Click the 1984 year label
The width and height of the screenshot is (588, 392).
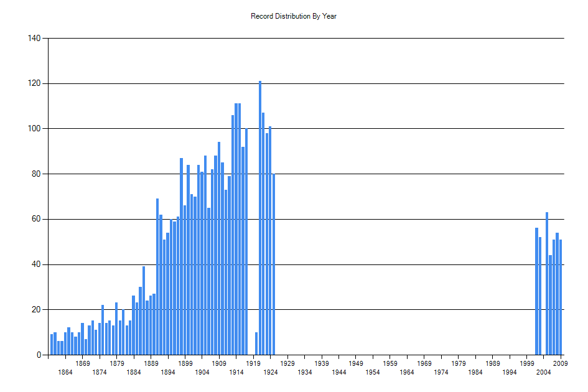pos(475,372)
